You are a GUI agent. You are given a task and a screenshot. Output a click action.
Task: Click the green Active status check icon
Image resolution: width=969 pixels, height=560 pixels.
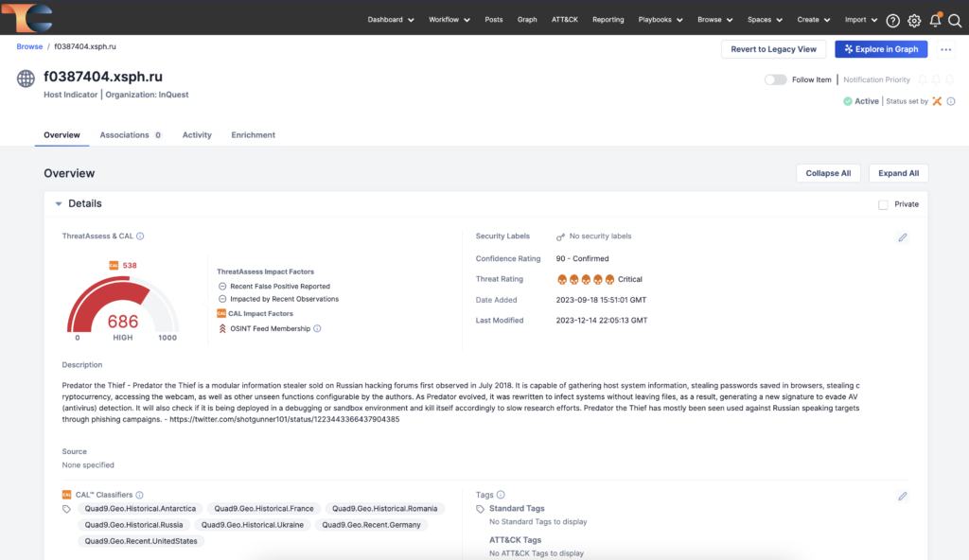click(847, 101)
